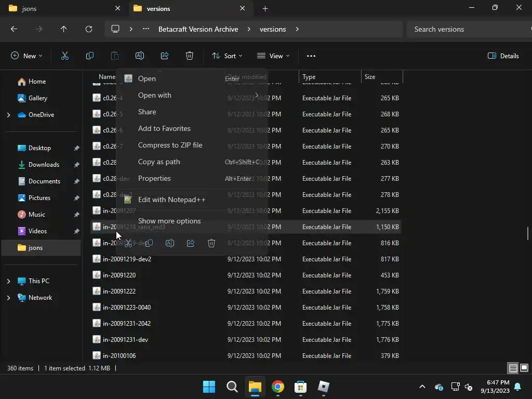Expand the chevron after the versions breadcrumb

(297, 29)
